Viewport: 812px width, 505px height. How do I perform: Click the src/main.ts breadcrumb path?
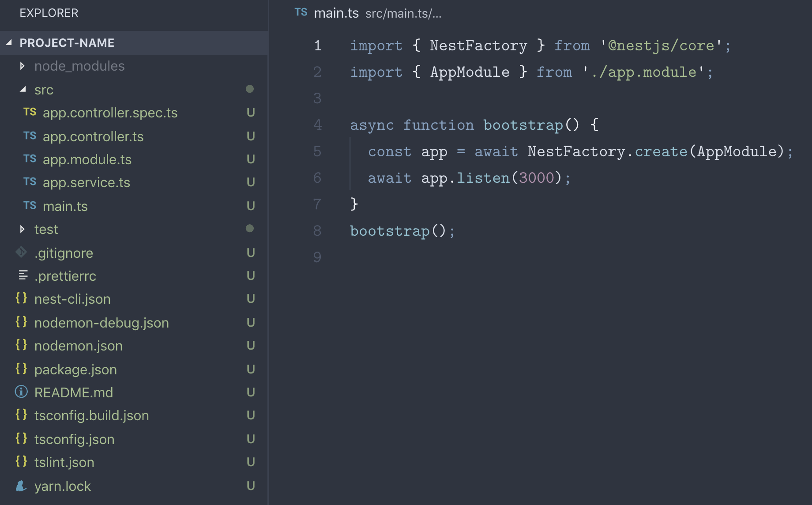(x=403, y=14)
